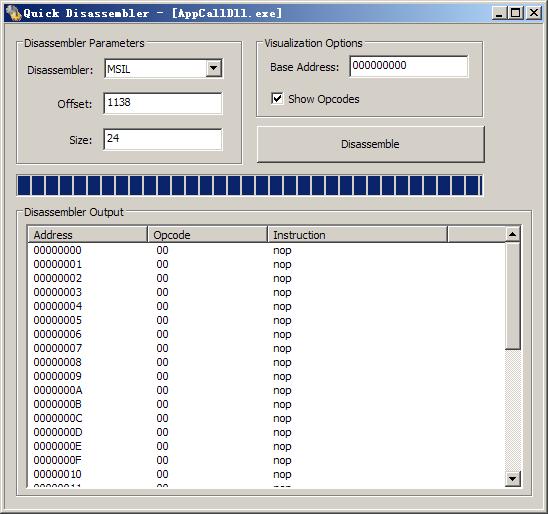Close the Quick Disassembler window
The image size is (548, 514).
(534, 13)
